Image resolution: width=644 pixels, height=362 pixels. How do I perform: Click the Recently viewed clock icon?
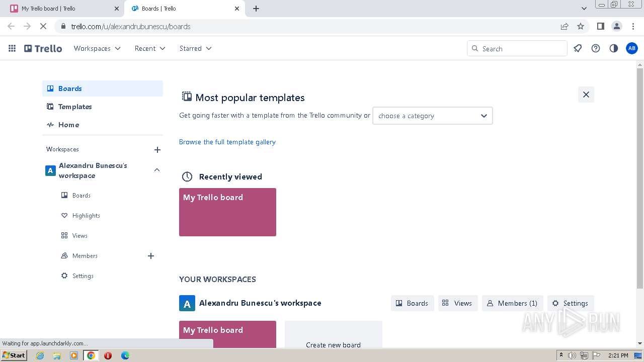click(187, 176)
